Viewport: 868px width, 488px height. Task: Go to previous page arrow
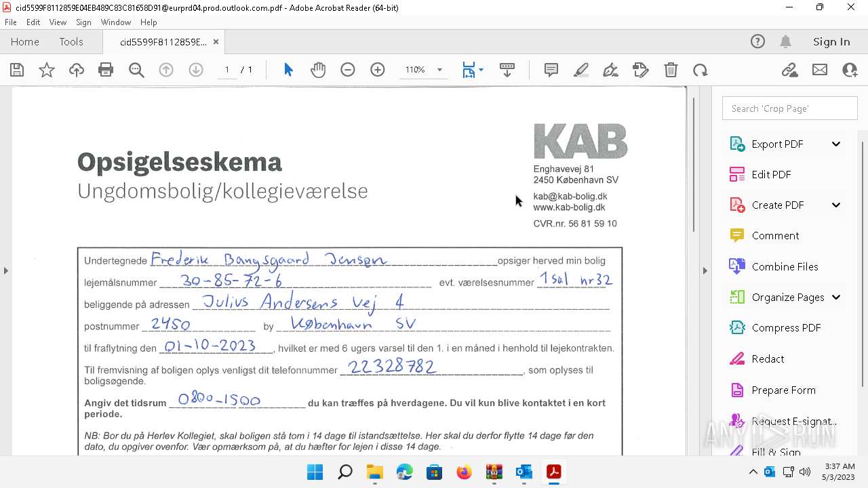tap(166, 70)
